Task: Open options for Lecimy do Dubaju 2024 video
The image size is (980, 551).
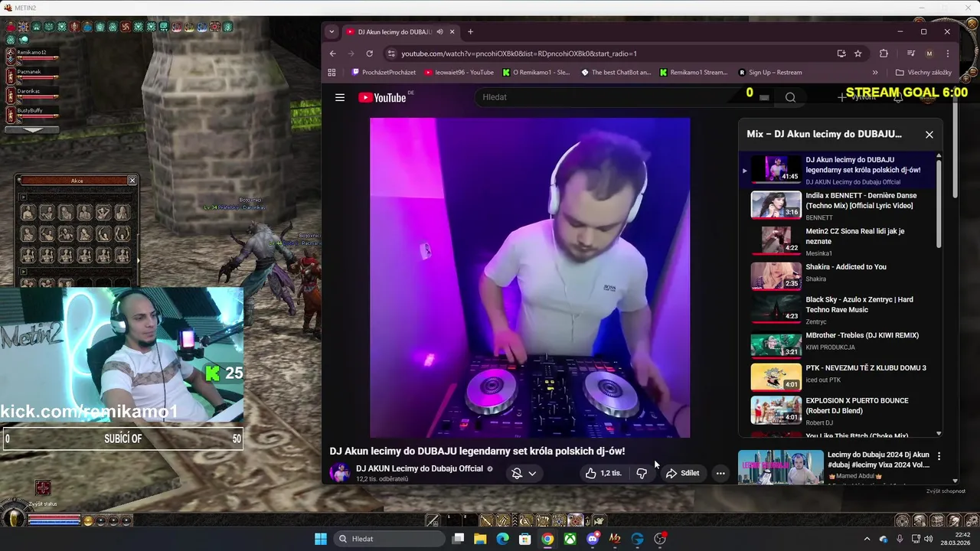Action: point(939,456)
